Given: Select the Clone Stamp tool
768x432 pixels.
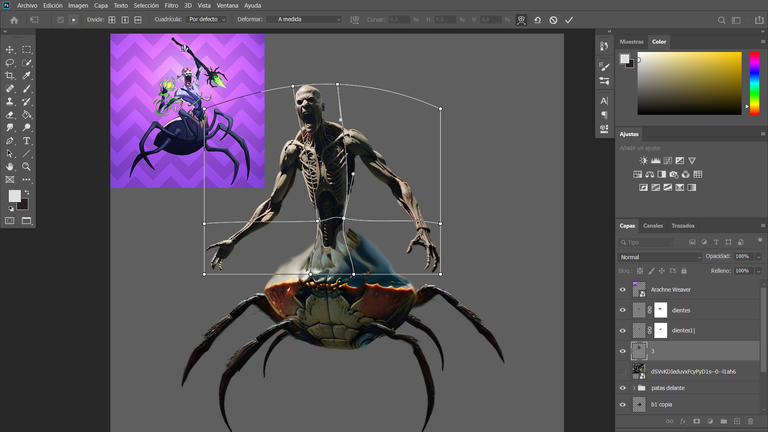Looking at the screenshot, I should [x=9, y=101].
